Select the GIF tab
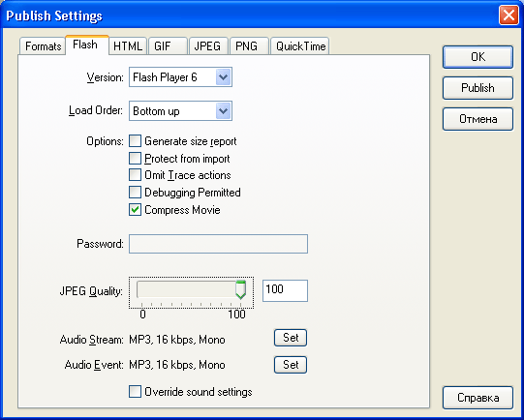The width and height of the screenshot is (524, 420). [168, 46]
